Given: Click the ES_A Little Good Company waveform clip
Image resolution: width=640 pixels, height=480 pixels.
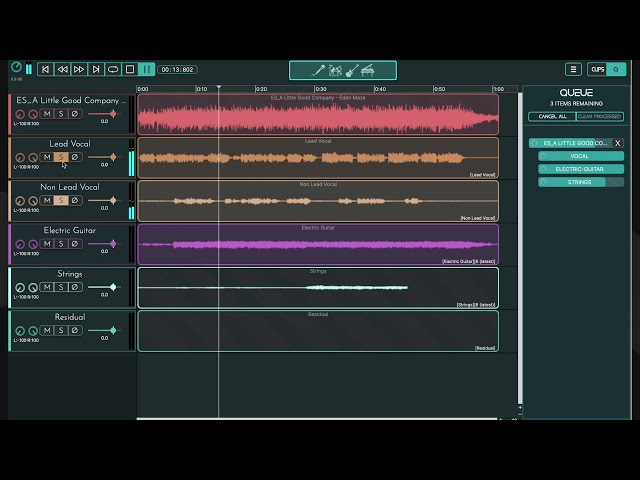Looking at the screenshot, I should click(x=318, y=114).
